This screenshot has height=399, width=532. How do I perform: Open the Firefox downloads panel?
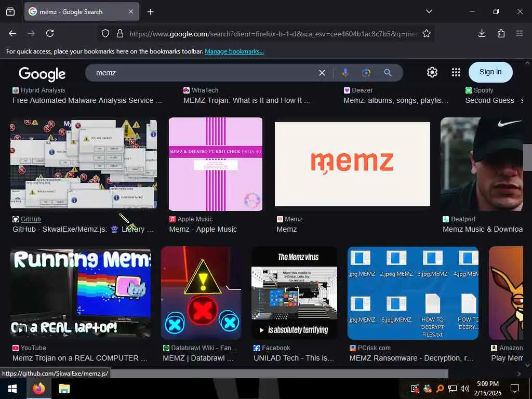tap(482, 33)
